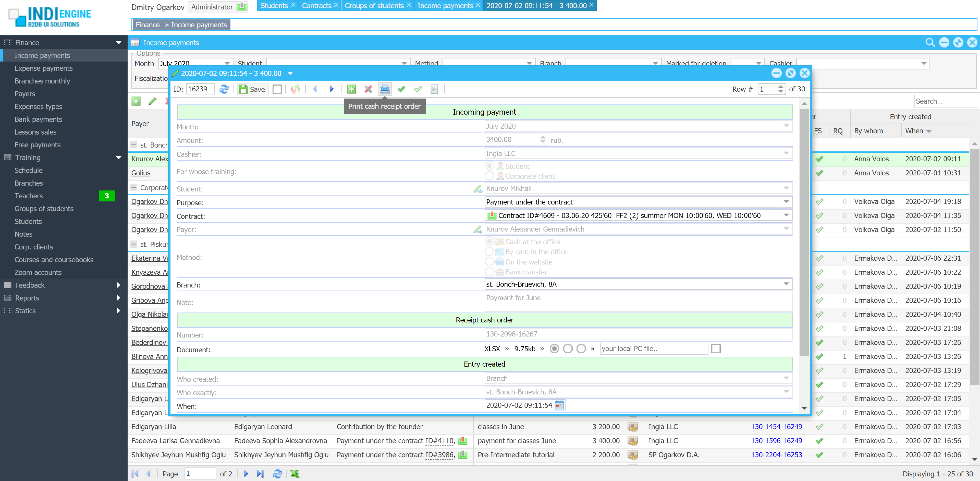
Task: Expand the Branch dropdown in payment form
Action: tap(786, 284)
